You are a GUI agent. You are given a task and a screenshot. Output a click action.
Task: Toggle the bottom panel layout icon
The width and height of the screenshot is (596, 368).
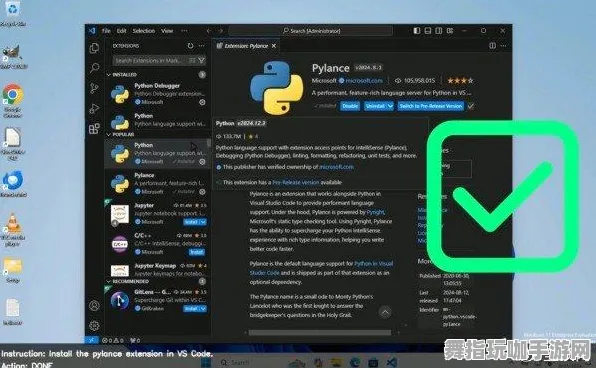coord(428,30)
